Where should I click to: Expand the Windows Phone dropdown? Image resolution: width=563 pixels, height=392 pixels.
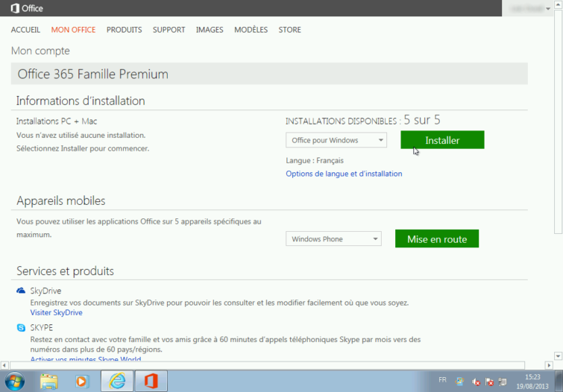[x=333, y=238]
